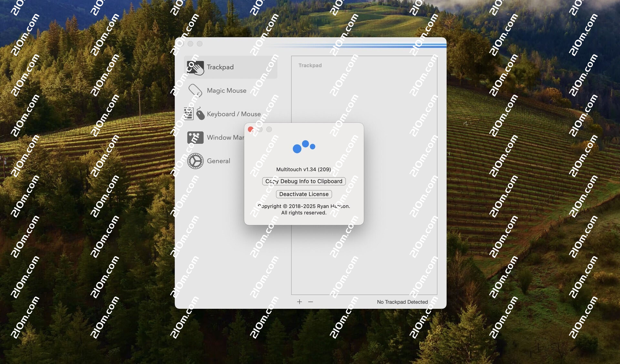
Task: Click the Trackpad hand gesture icon
Action: 195,68
